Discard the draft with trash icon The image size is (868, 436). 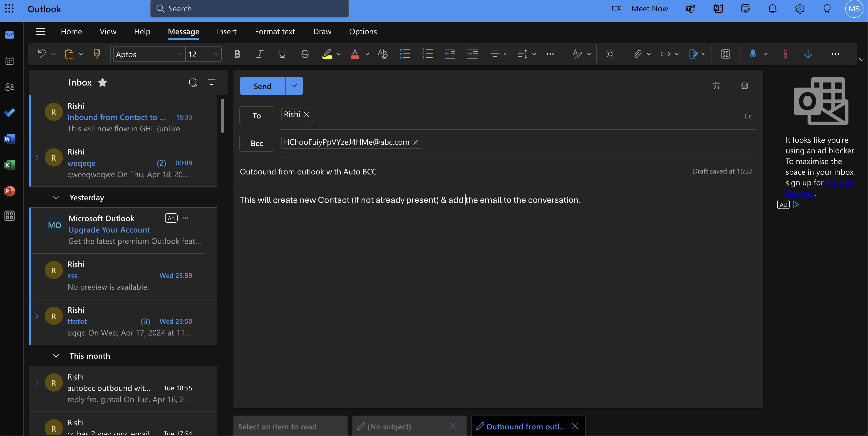(716, 86)
